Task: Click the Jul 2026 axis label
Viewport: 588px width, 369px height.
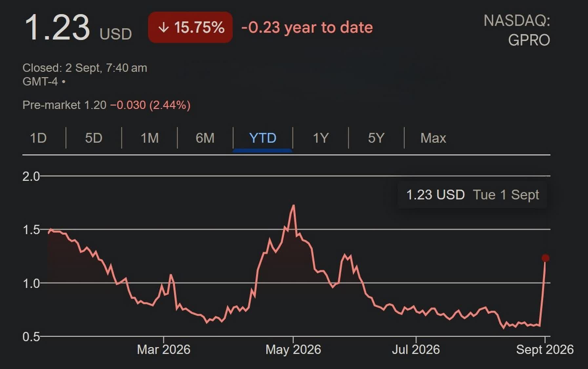Action: (416, 350)
